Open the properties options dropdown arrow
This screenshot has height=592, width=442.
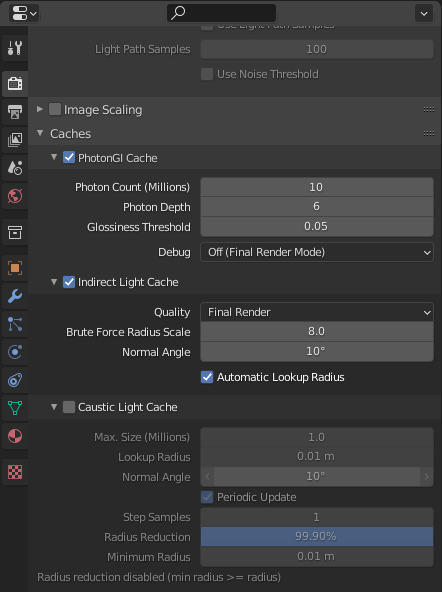tap(424, 13)
